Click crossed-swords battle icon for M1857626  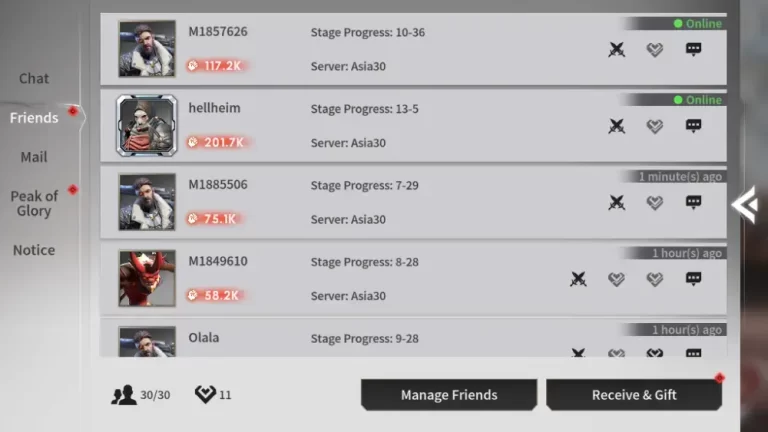(617, 49)
